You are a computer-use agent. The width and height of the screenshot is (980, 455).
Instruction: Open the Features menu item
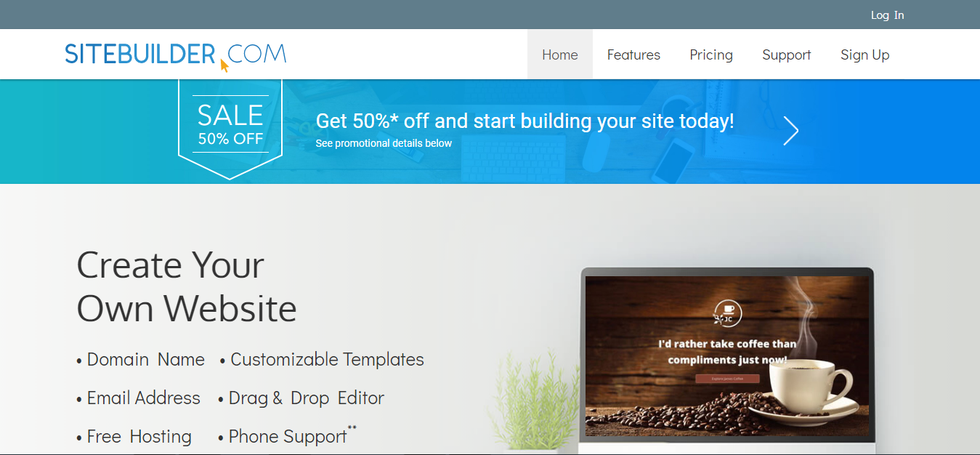633,55
